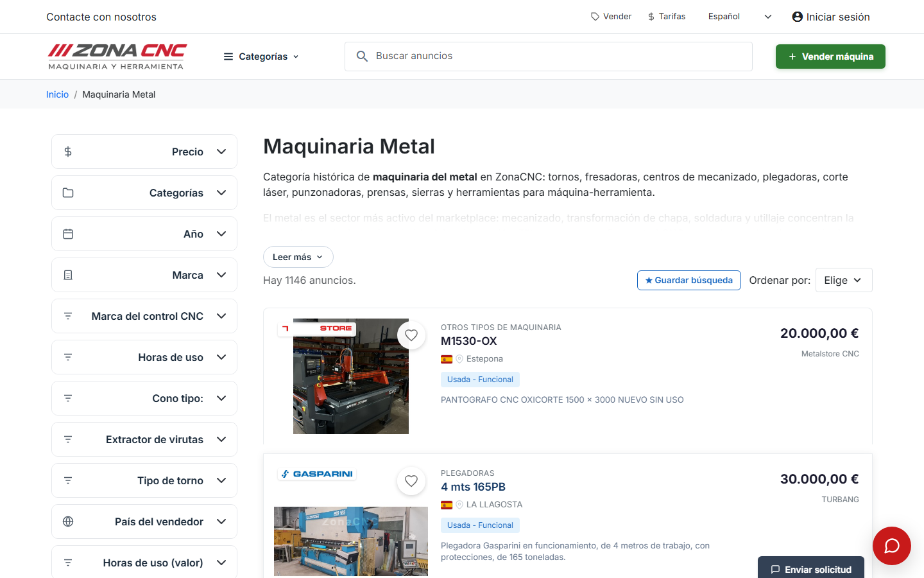The image size is (924, 578).
Task: Click Spain flag on Estepona listing
Action: tap(447, 359)
